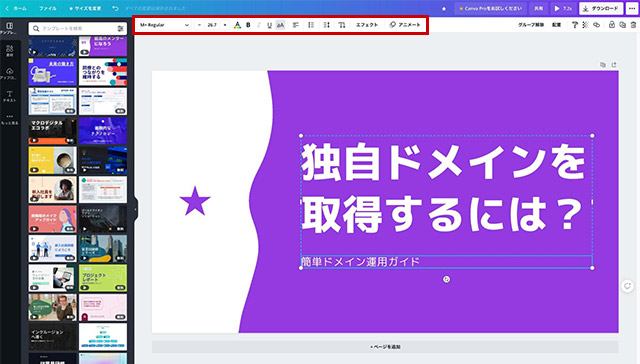The image size is (640, 364).
Task: Click rotate handle below text group
Action: point(447,279)
